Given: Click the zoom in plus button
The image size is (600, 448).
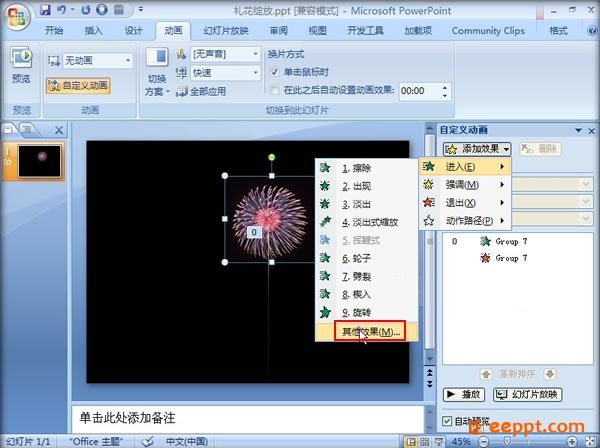Looking at the screenshot, I should [x=572, y=442].
